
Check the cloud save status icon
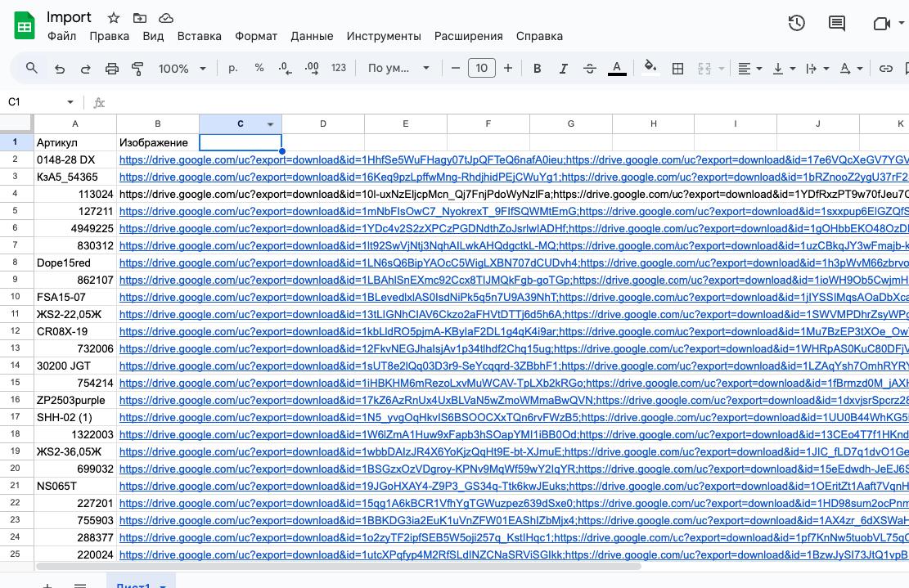pyautogui.click(x=166, y=18)
